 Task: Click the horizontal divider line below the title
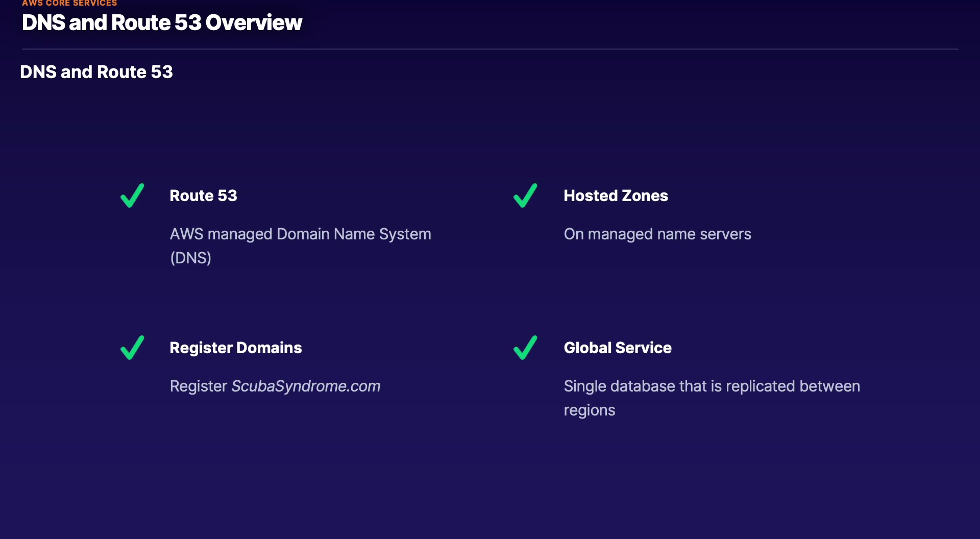490,49
